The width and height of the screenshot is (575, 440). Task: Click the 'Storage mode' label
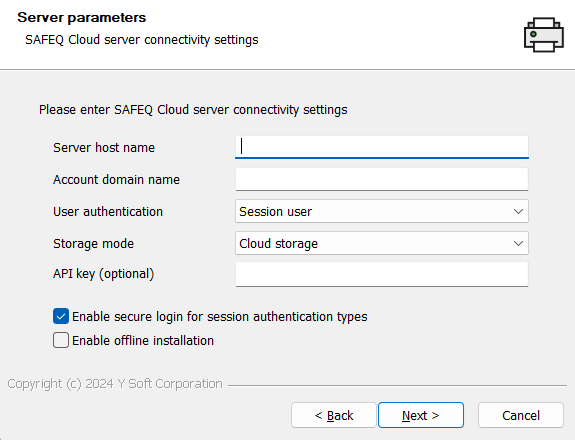pos(94,244)
